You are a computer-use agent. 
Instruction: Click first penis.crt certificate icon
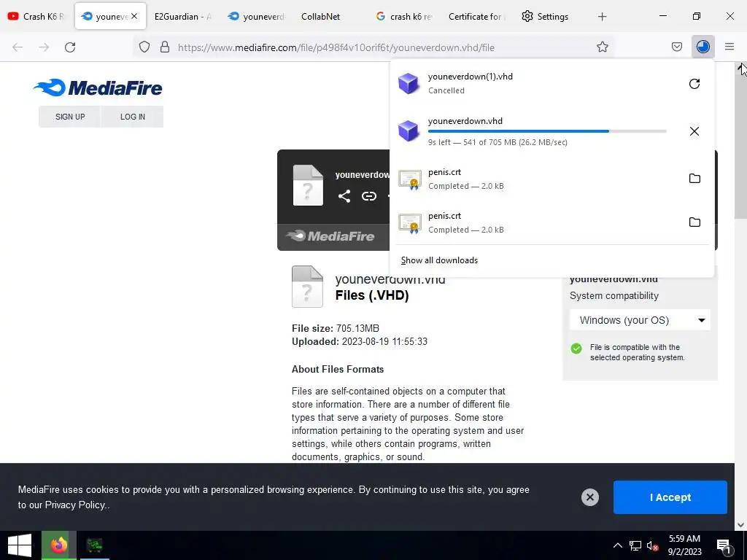[410, 179]
